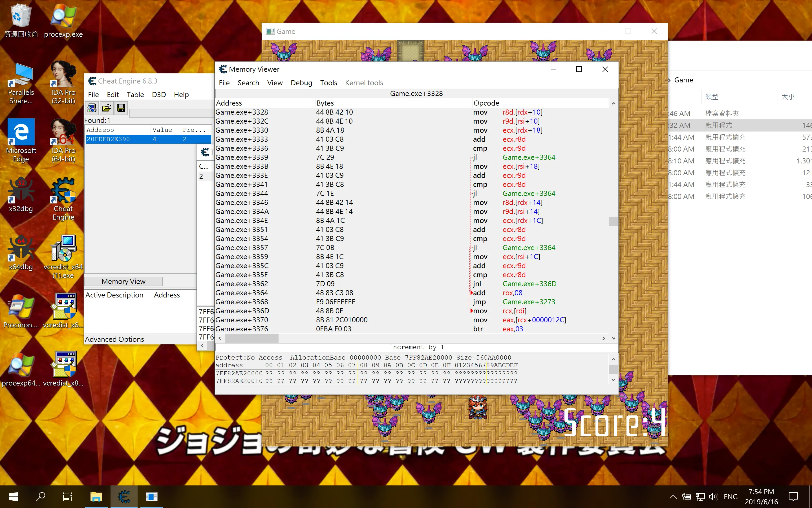Open the volume control in tray

[x=713, y=497]
